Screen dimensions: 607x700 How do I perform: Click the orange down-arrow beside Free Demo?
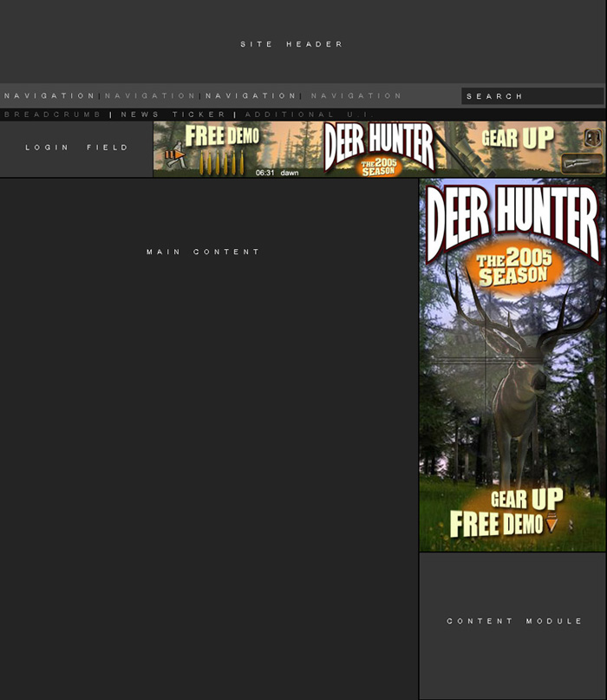coord(552,522)
